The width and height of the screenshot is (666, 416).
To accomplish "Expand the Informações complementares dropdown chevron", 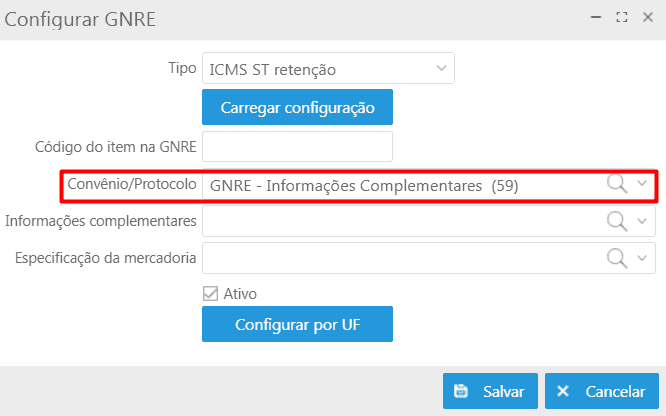I will click(642, 221).
